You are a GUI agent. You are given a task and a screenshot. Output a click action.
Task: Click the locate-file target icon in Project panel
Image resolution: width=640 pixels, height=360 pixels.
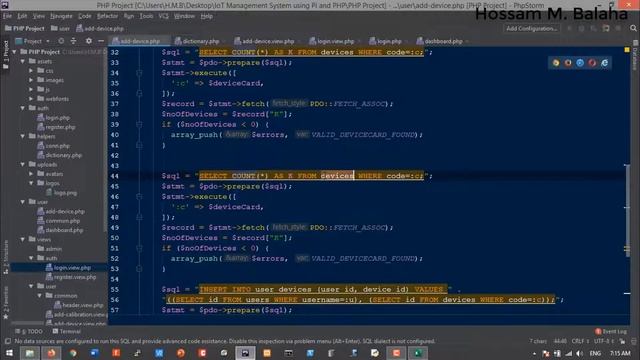pos(61,41)
